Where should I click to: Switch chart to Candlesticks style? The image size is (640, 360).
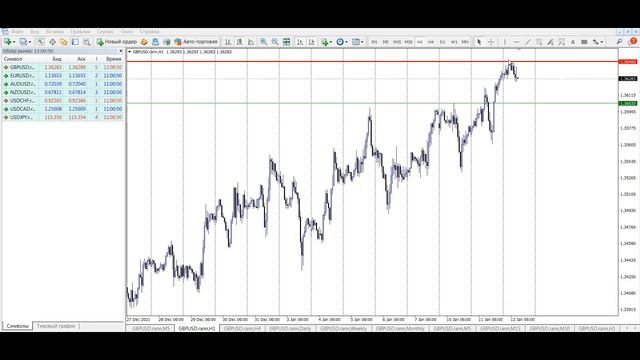240,42
